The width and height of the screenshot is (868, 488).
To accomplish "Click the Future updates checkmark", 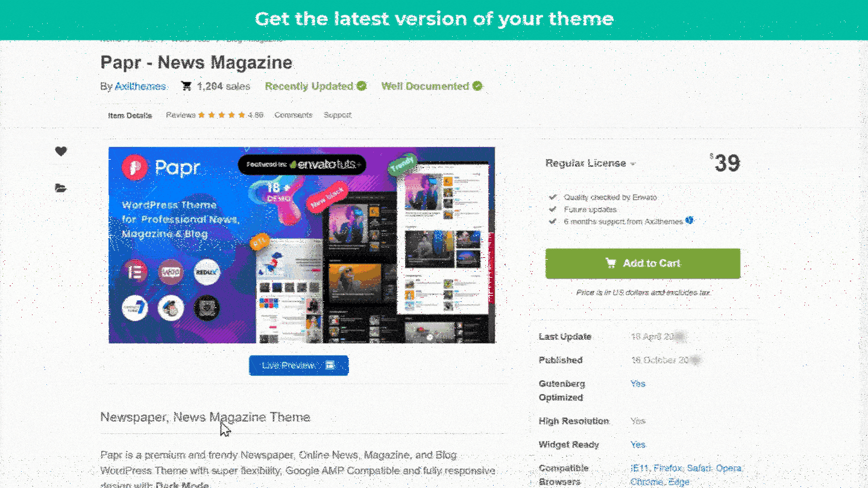I will click(552, 209).
